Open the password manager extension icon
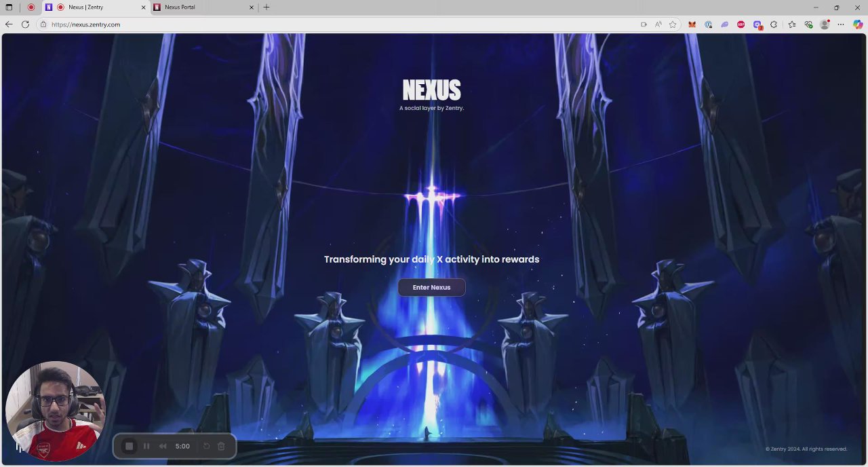Viewport: 868px width, 467px height. 708,24
